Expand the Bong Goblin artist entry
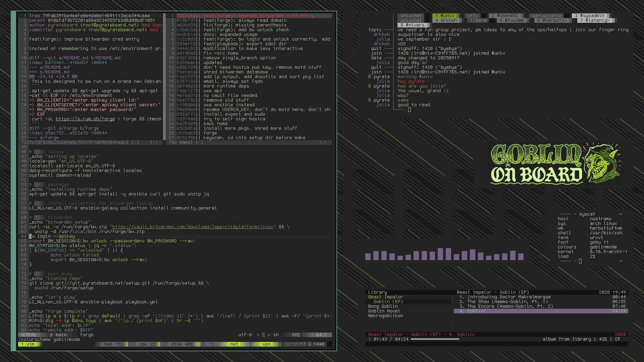 click(383, 306)
